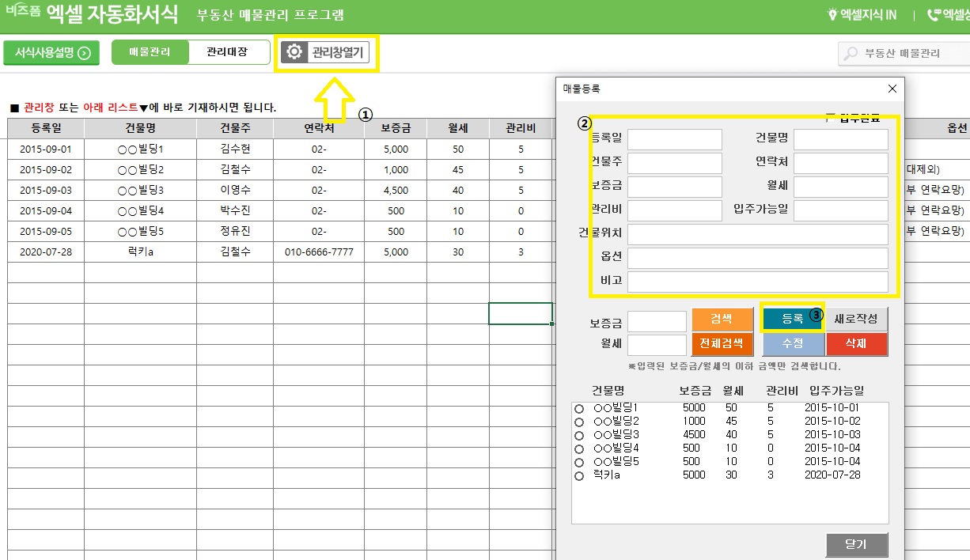The image size is (970, 560).
Task: Click the arrow icon on 서식사용설명 button
Action: [85, 53]
